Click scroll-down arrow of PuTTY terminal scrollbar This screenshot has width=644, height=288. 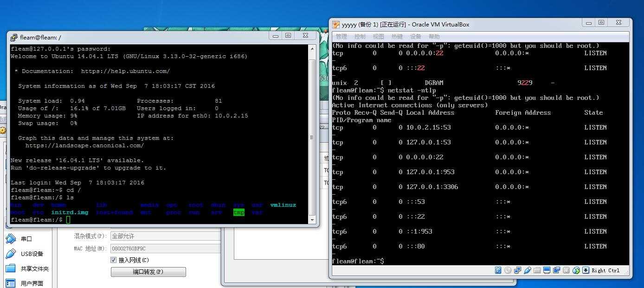point(312,220)
